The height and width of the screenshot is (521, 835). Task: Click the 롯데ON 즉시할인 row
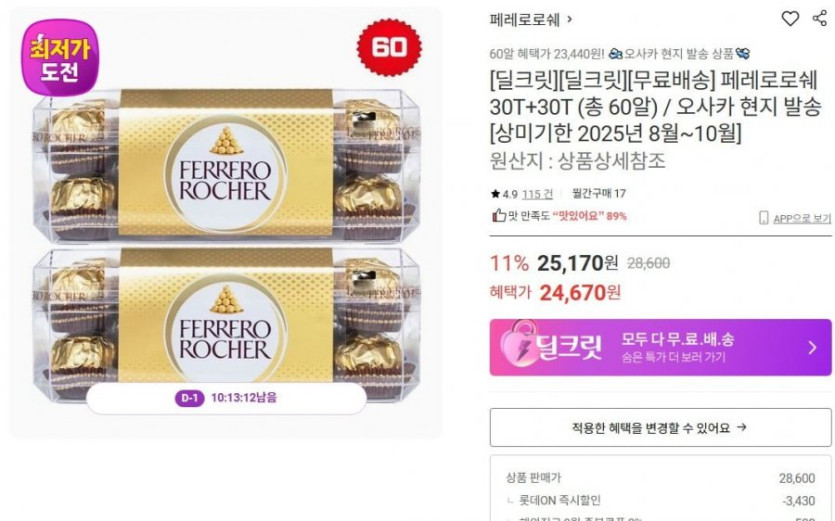660,500
